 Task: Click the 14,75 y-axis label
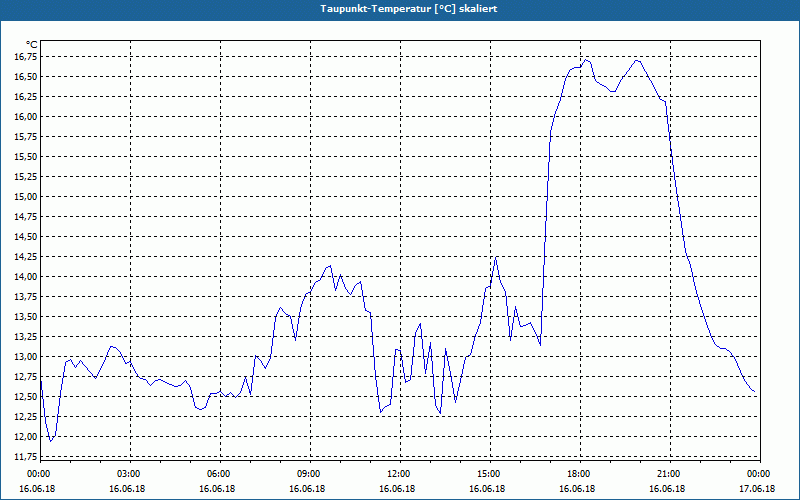click(26, 217)
